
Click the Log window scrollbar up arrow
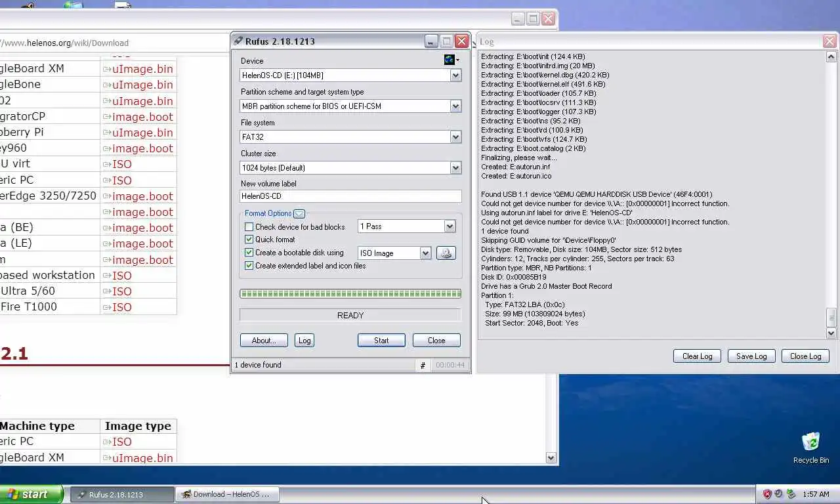click(831, 57)
